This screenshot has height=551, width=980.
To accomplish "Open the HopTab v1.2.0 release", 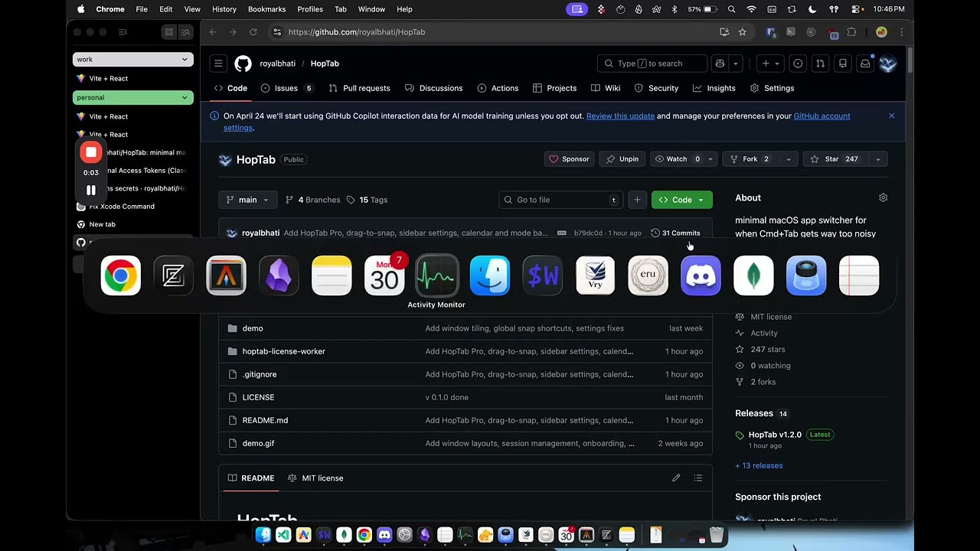I will tap(775, 435).
